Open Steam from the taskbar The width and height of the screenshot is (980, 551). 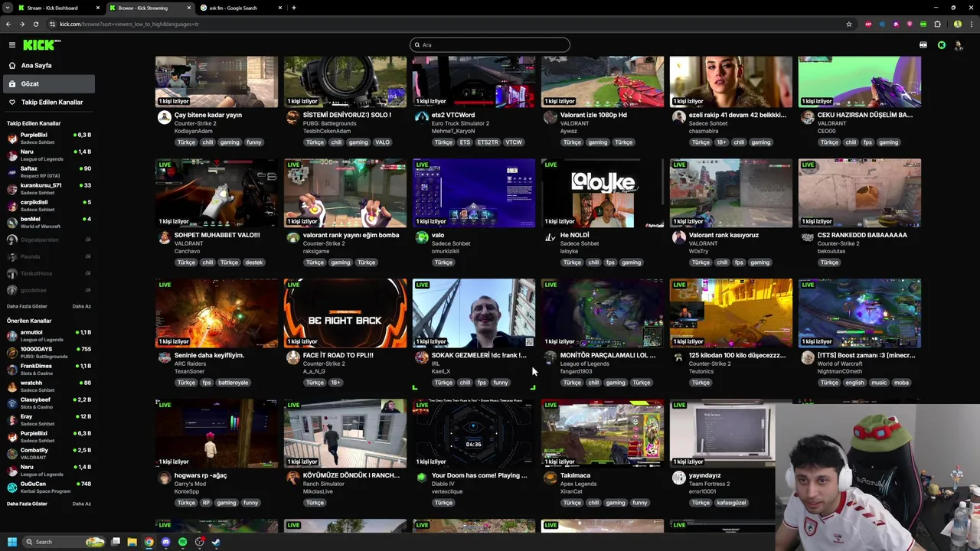(x=216, y=542)
